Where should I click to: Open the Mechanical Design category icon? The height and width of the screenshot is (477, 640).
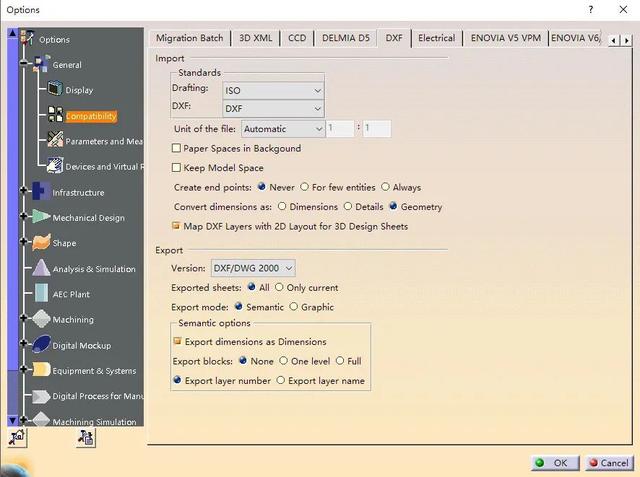[40, 217]
